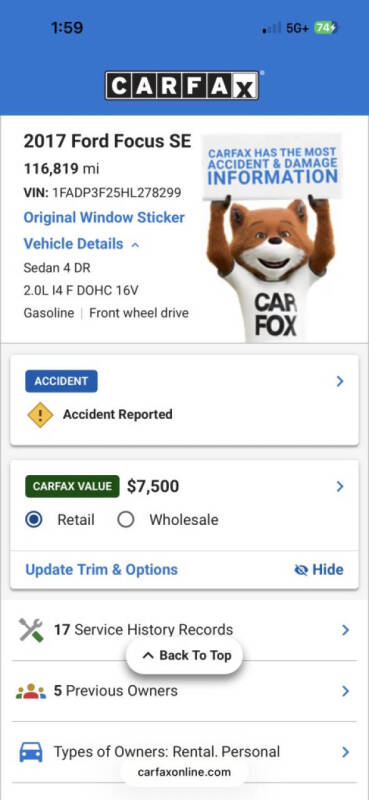Image resolution: width=369 pixels, height=800 pixels.
Task: Tap the carfaxonline.com address pill
Action: tap(184, 772)
